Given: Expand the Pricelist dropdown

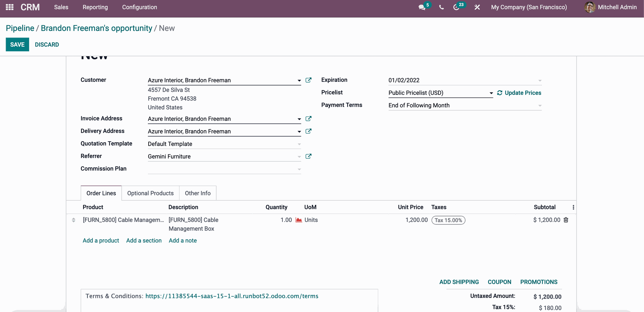Looking at the screenshot, I should click(491, 93).
